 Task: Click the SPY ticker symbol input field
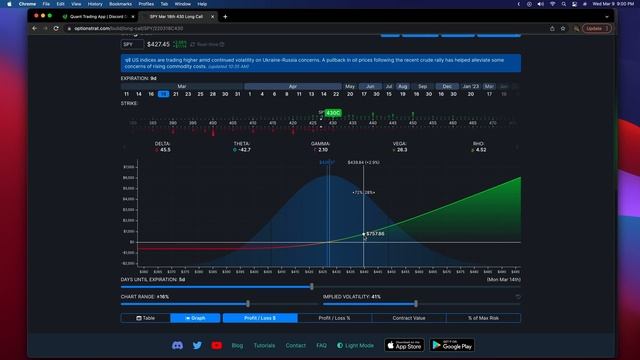(x=132, y=44)
